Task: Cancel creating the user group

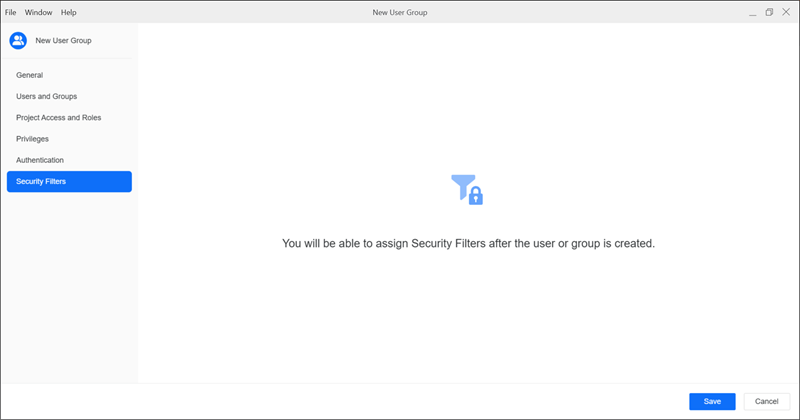Action: [767, 401]
